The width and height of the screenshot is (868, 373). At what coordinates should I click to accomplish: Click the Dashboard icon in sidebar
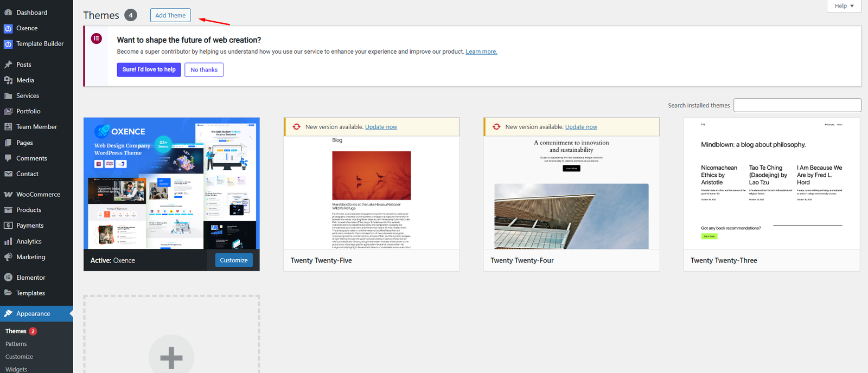8,12
